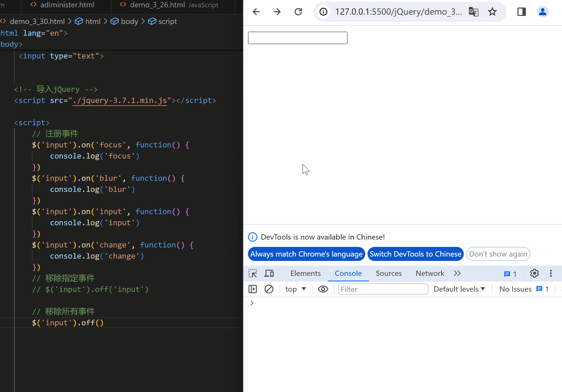
Task: Click the console Filter input field
Action: click(x=383, y=289)
